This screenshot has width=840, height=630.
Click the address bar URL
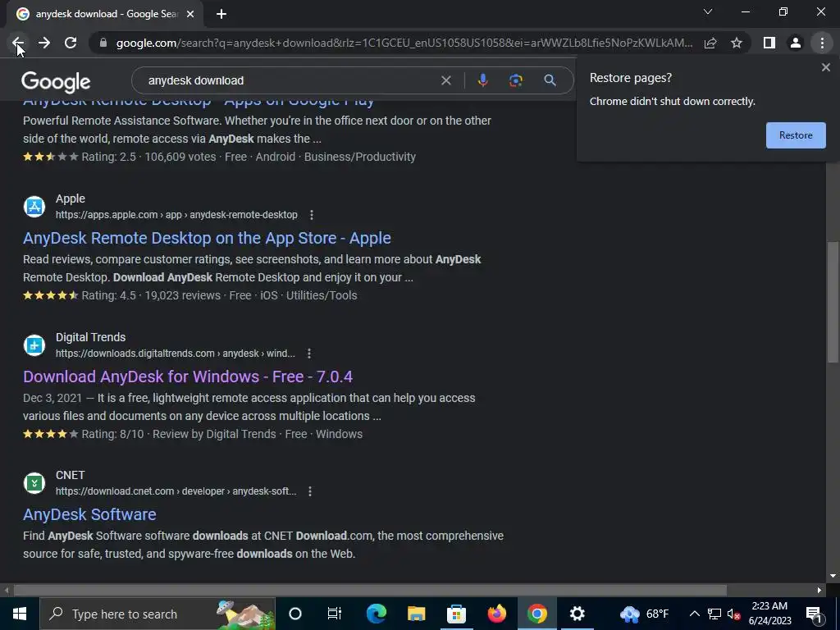(x=404, y=43)
